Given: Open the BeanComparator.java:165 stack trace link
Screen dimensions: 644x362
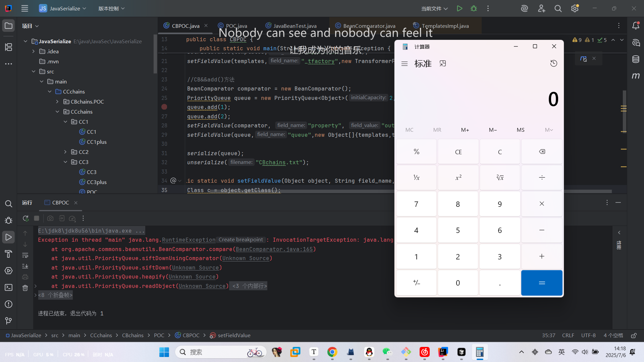Looking at the screenshot, I should [x=274, y=249].
